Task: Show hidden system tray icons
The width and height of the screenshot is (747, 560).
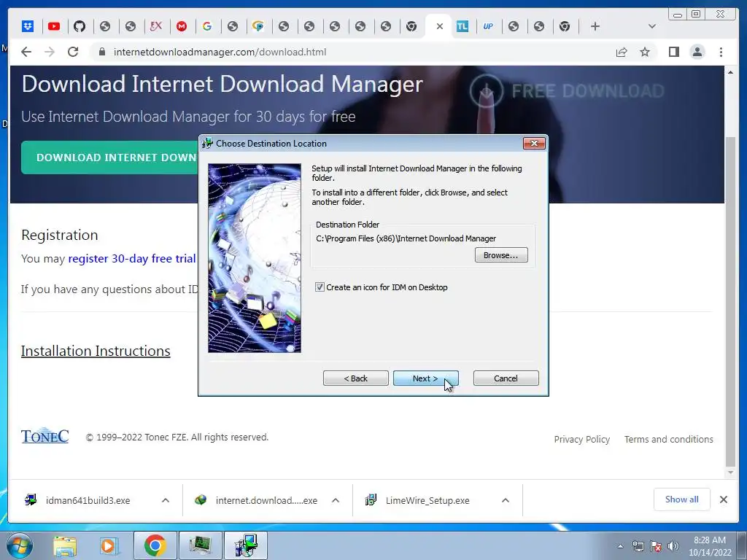Action: tap(620, 546)
